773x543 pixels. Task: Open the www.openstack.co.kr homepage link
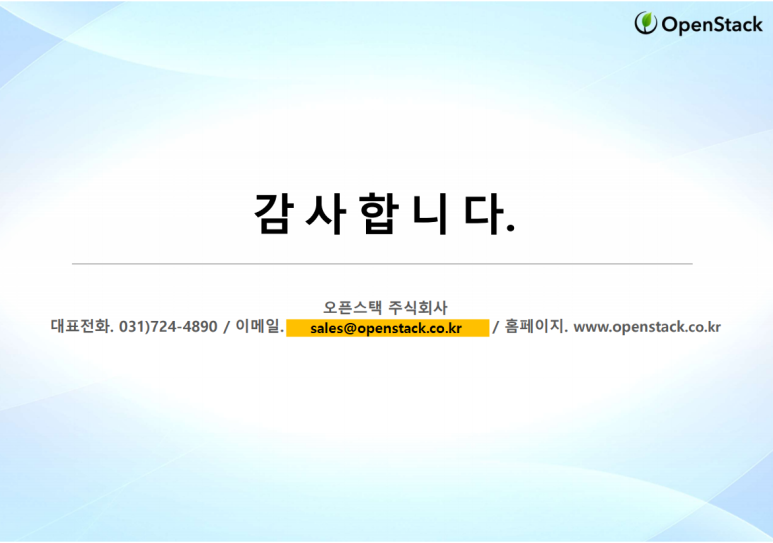click(647, 326)
